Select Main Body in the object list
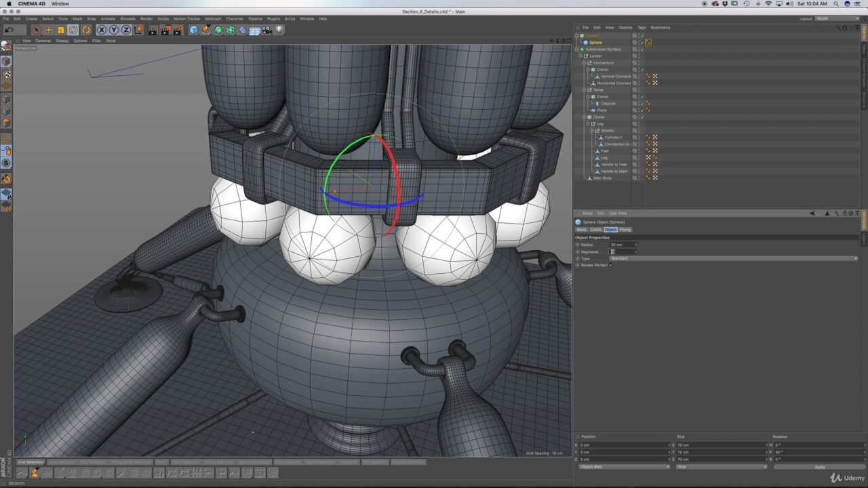868x488 pixels. click(x=602, y=178)
